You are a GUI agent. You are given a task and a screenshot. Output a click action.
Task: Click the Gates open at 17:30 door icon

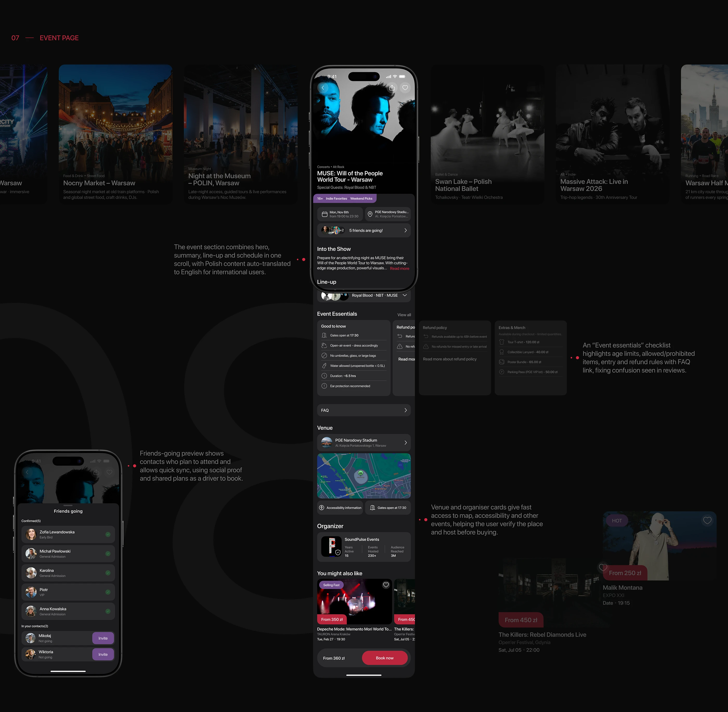(x=372, y=508)
